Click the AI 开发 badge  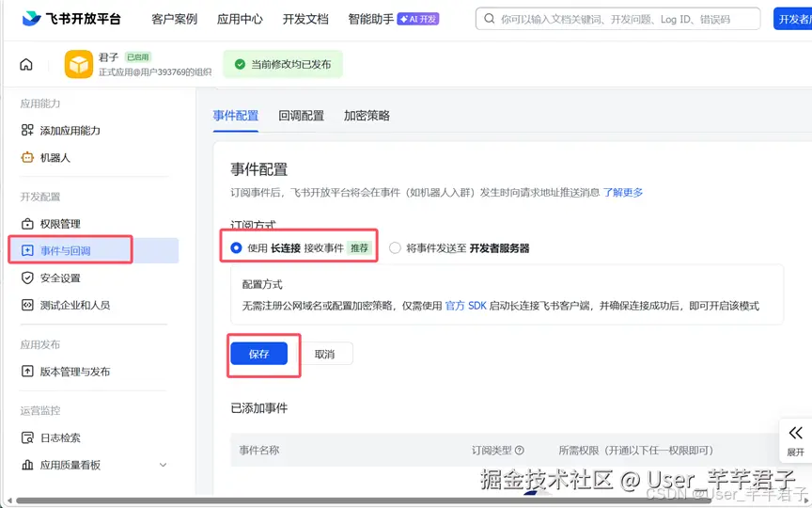[x=418, y=19]
